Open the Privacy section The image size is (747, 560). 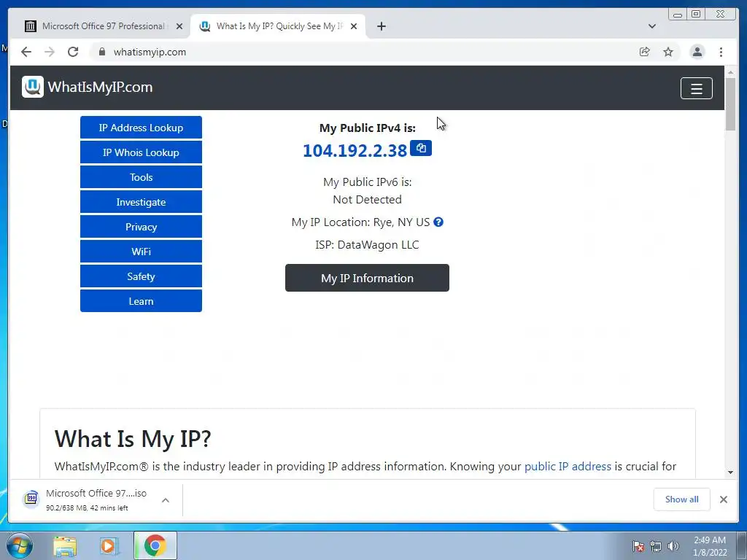[x=141, y=227]
